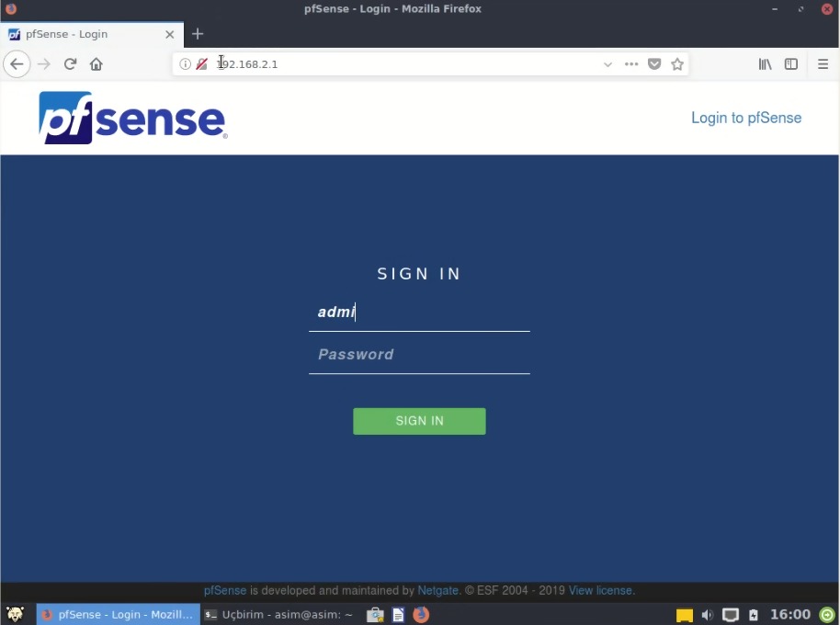Open the Firefox hamburger menu

tap(821, 63)
